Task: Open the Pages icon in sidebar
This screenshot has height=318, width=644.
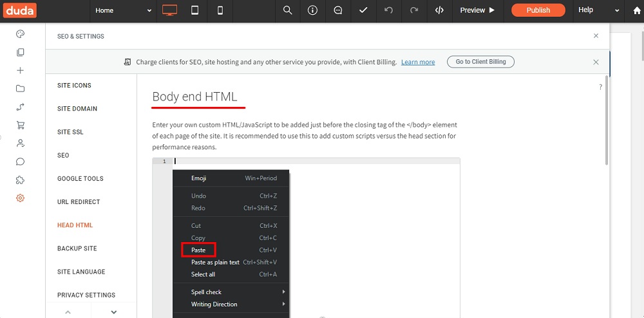Action: click(20, 53)
